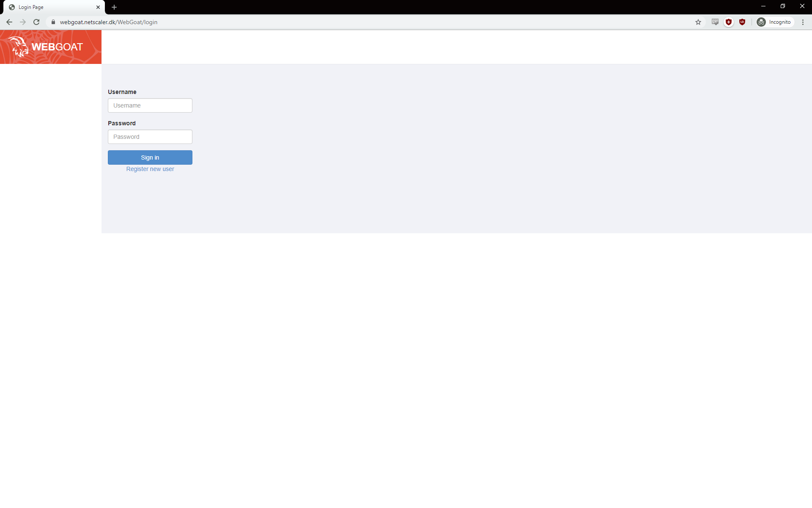
Task: Focus the Password input field
Action: [x=150, y=137]
